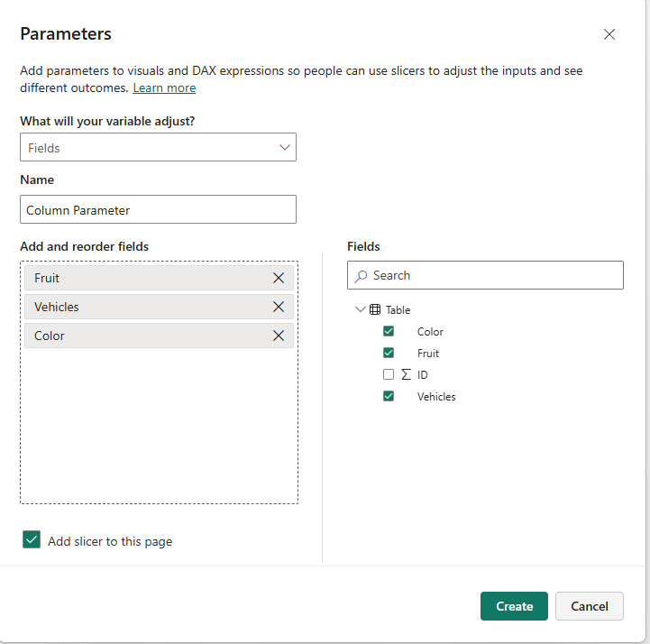Remove Fruit from the field list
The width and height of the screenshot is (650, 644).
tap(279, 278)
